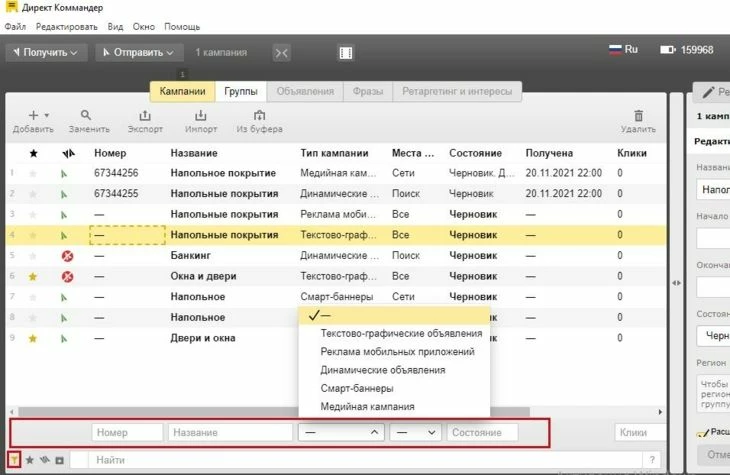Viewport: 730px width, 475px height.
Task: Click the Russian flag language indicator
Action: point(615,49)
